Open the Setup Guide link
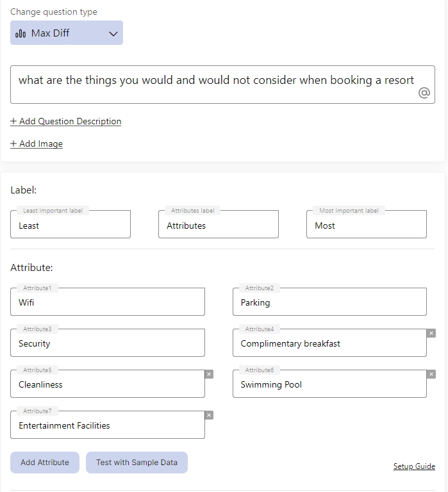This screenshot has height=492, width=448. pyautogui.click(x=414, y=466)
